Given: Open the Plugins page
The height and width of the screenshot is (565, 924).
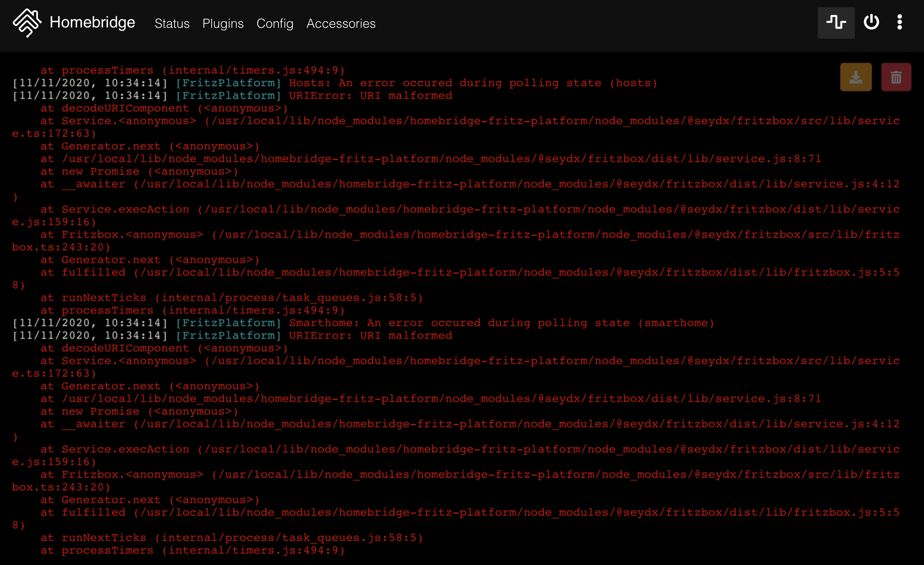Looking at the screenshot, I should (x=223, y=24).
